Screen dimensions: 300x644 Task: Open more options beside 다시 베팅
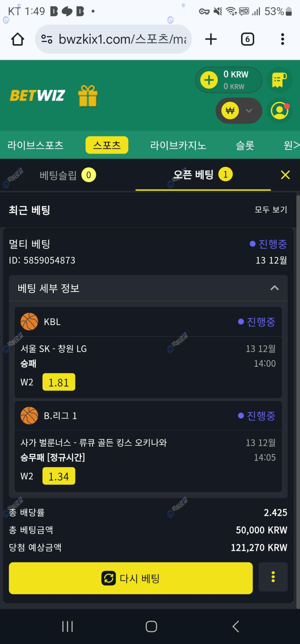coord(273,577)
